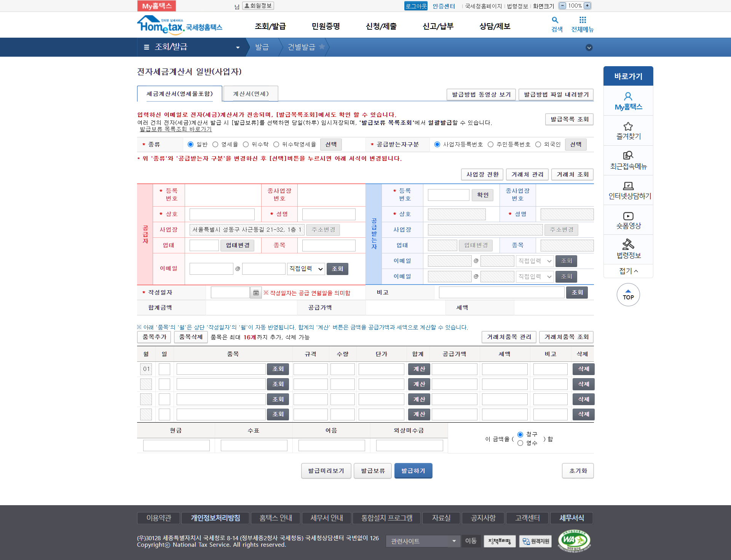
Task: Open the 전체메뉴 grid icon
Action: pos(583,20)
